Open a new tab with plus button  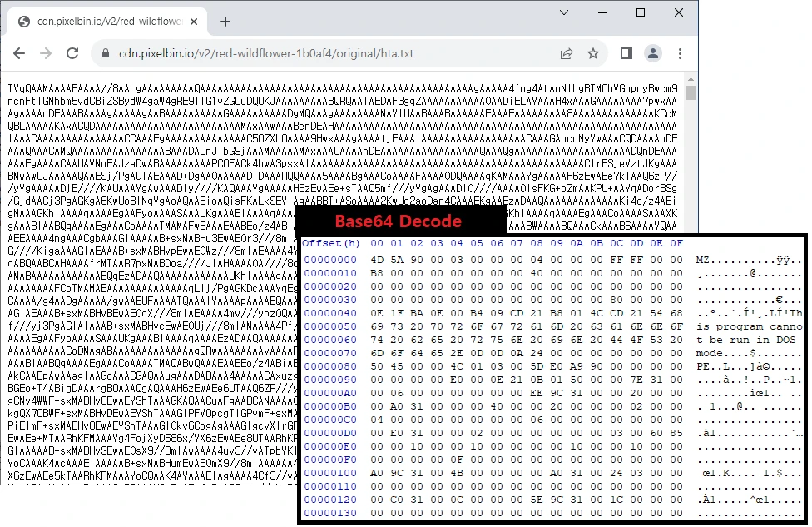(x=225, y=21)
